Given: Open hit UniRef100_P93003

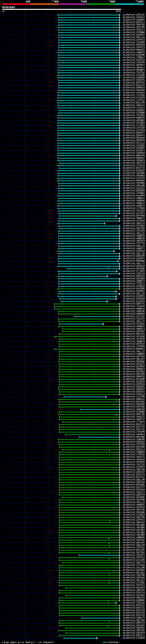Looking at the screenshot, I should 134,557.
